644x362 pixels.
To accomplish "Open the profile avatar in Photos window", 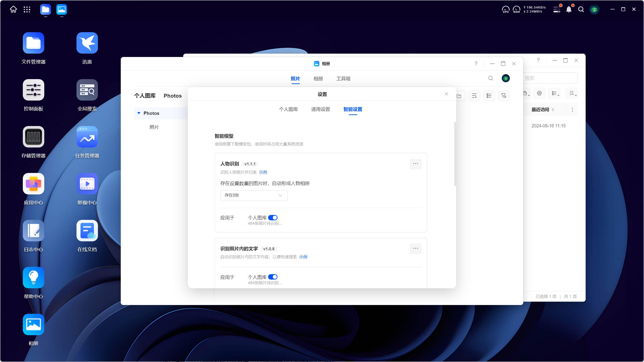I will (506, 78).
